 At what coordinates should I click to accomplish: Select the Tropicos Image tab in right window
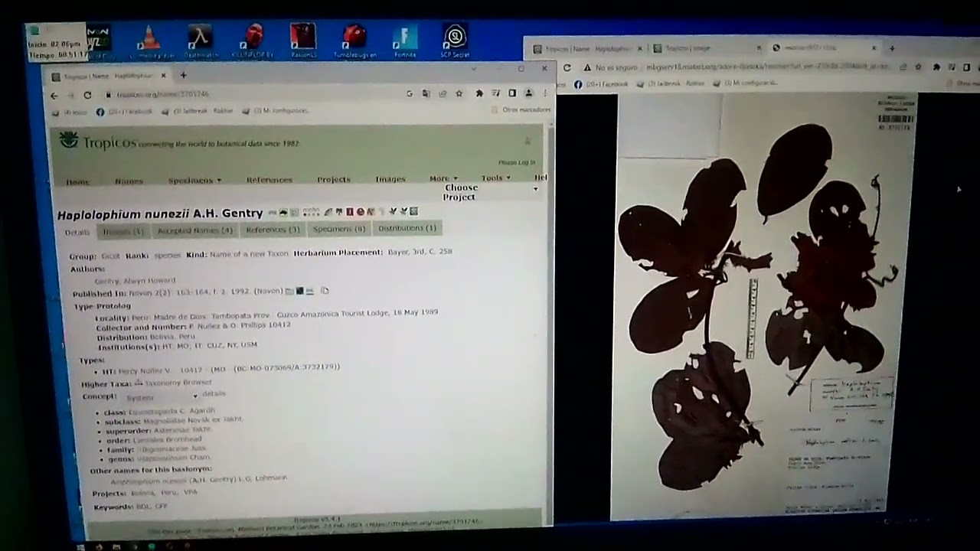pyautogui.click(x=706, y=48)
